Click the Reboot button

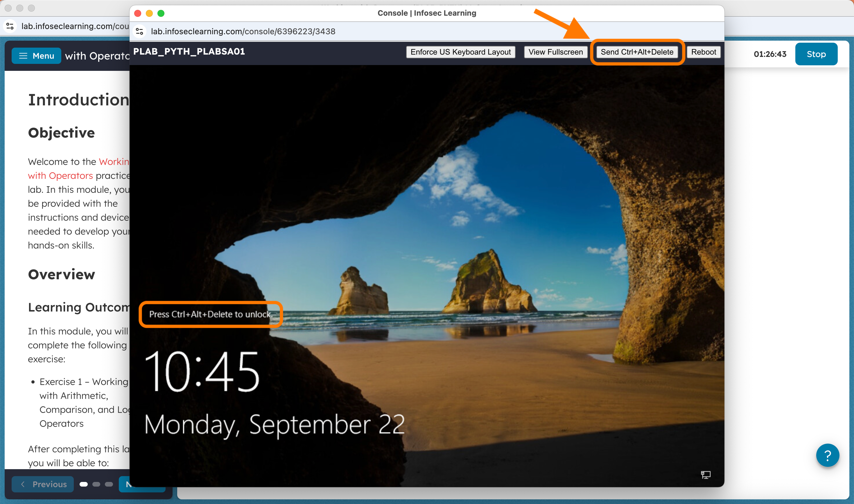703,52
